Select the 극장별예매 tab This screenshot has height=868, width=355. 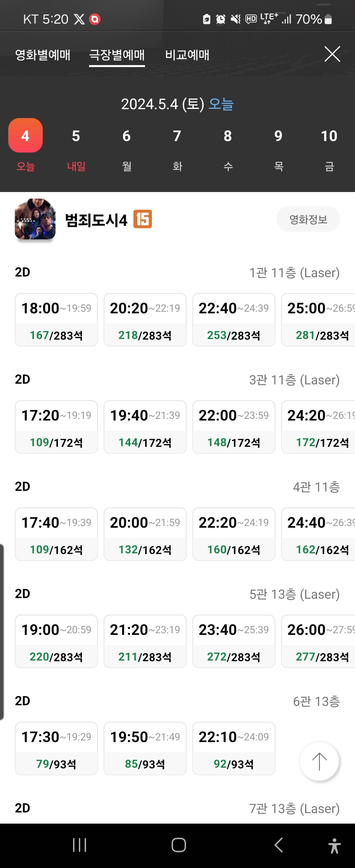coord(117,55)
